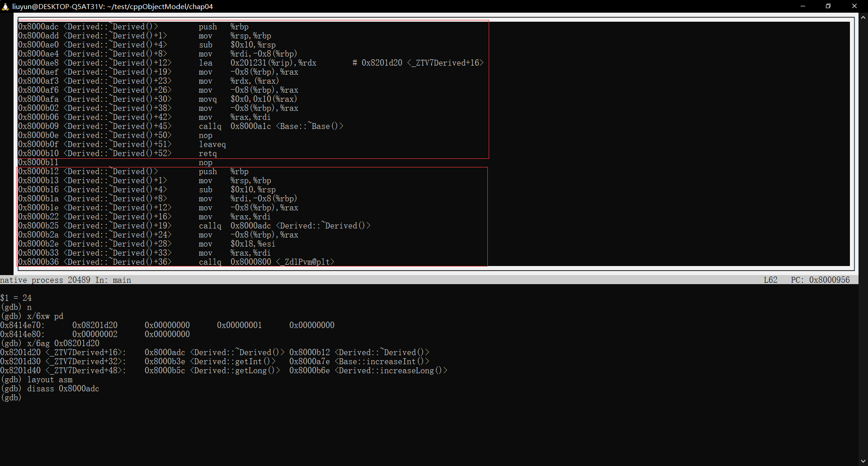Click the restore window button
This screenshot has height=466, width=868.
coord(828,6)
